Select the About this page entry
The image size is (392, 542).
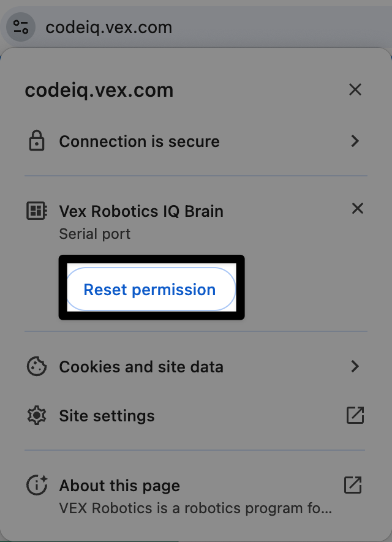click(x=119, y=485)
